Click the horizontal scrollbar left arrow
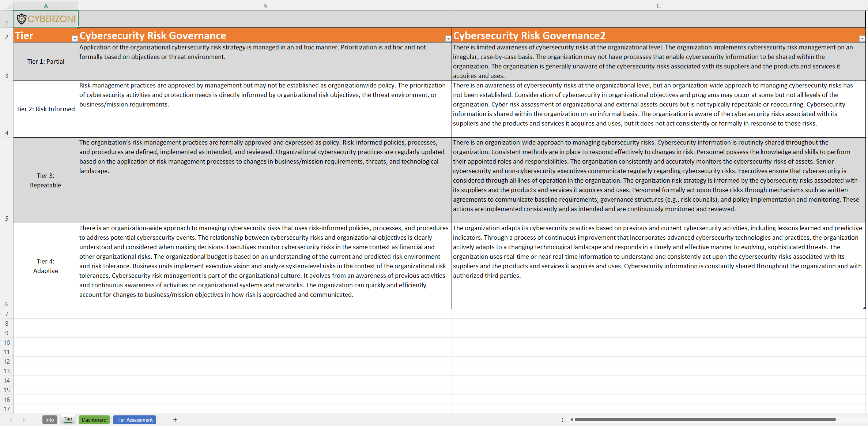The height and width of the screenshot is (426, 868). coord(571,420)
